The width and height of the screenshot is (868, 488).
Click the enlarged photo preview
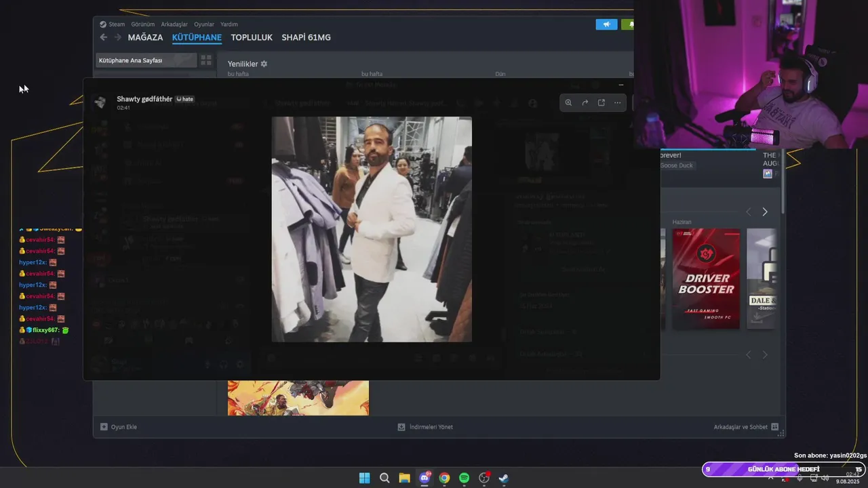point(372,229)
